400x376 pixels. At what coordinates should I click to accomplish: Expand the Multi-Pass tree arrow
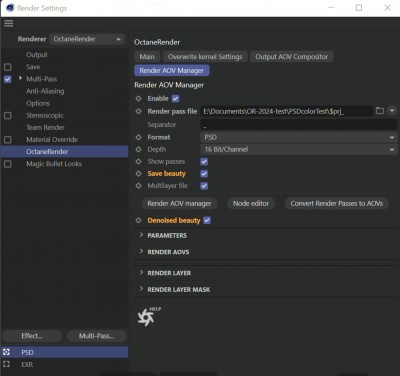20,78
